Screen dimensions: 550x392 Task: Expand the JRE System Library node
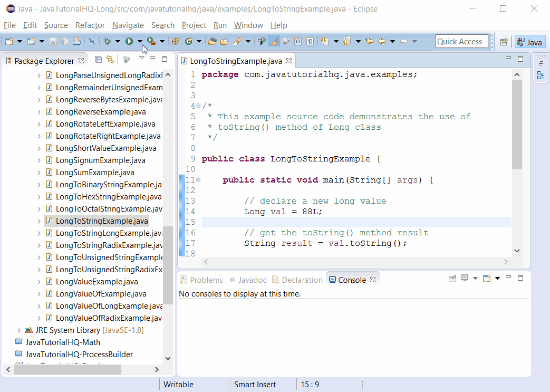click(x=20, y=330)
